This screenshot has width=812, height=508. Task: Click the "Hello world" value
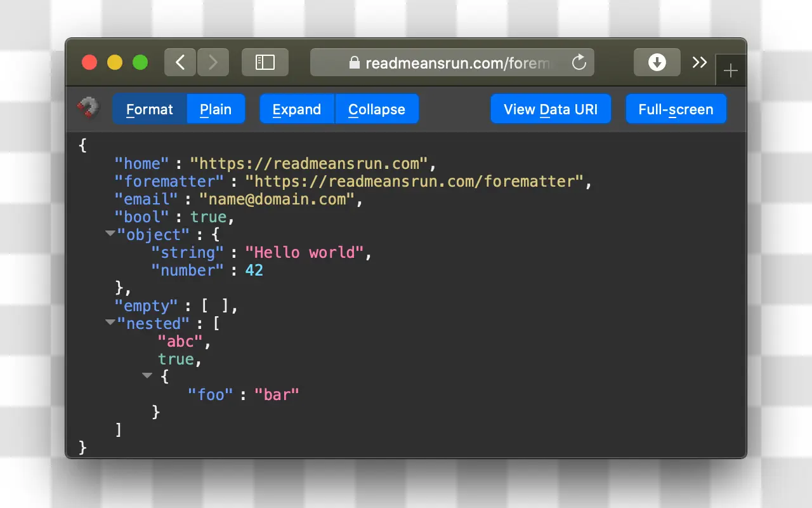click(x=304, y=253)
